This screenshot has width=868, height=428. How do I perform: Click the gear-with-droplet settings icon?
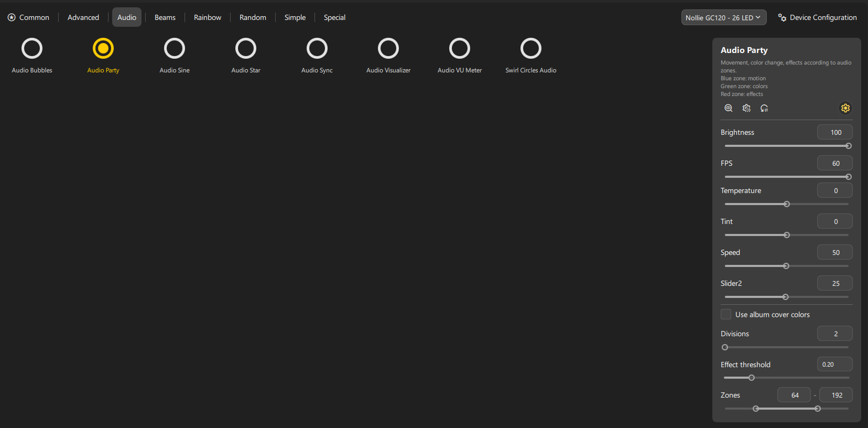tap(746, 108)
